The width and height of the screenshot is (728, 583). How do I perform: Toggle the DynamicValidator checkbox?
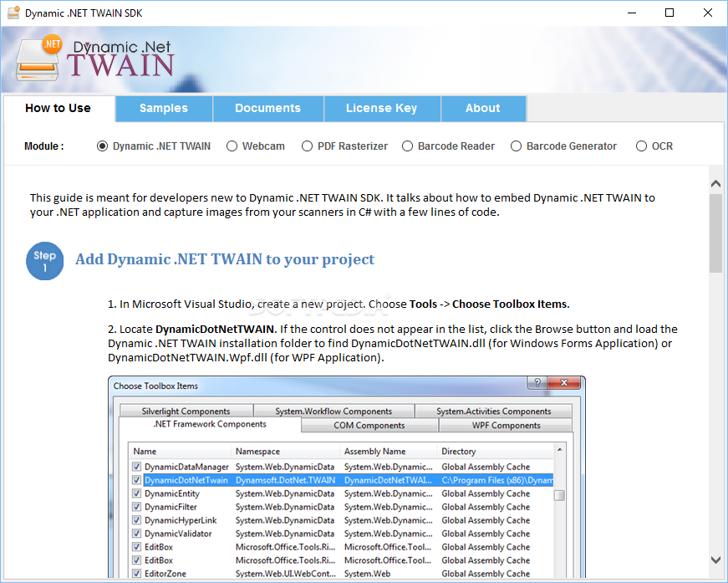[x=136, y=534]
